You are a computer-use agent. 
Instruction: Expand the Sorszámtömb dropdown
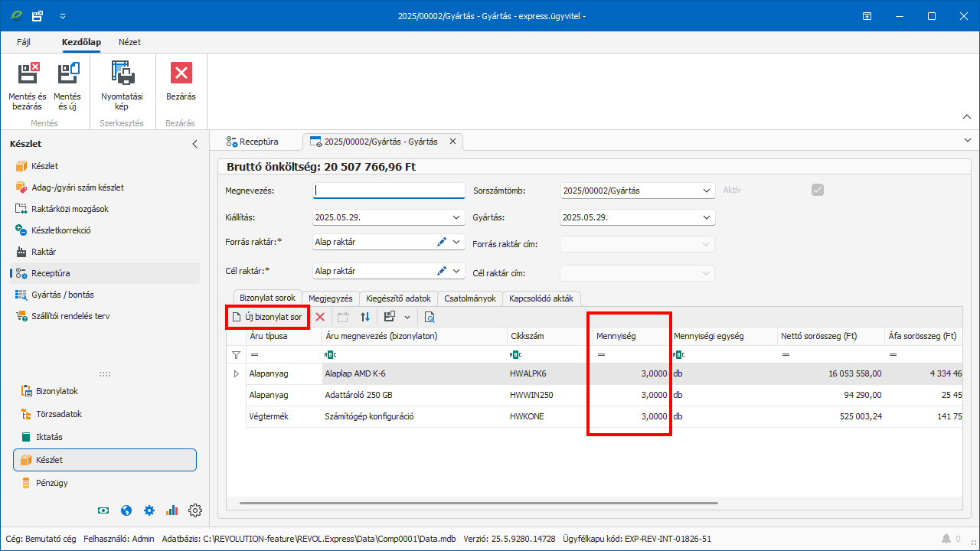pyautogui.click(x=706, y=191)
